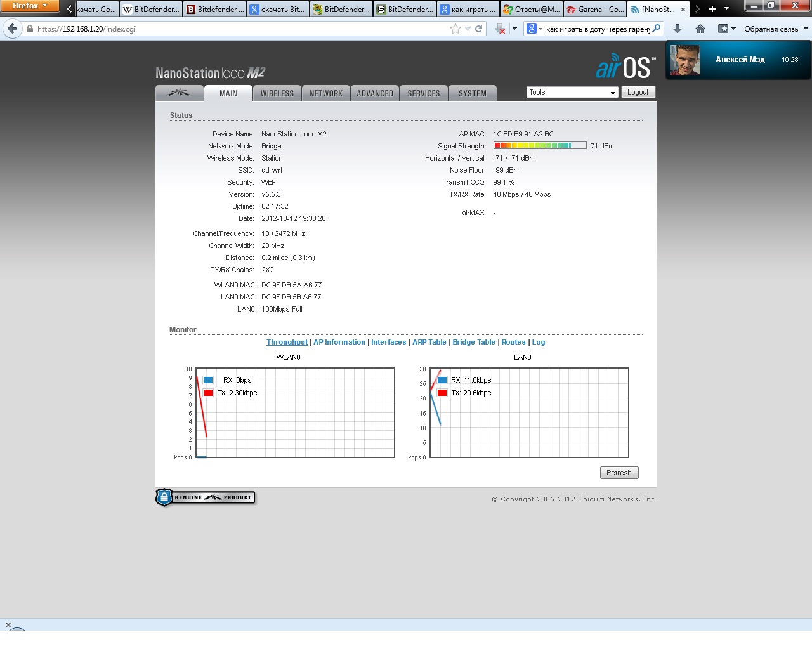
Task: Open the NETWORK tab
Action: [x=326, y=93]
